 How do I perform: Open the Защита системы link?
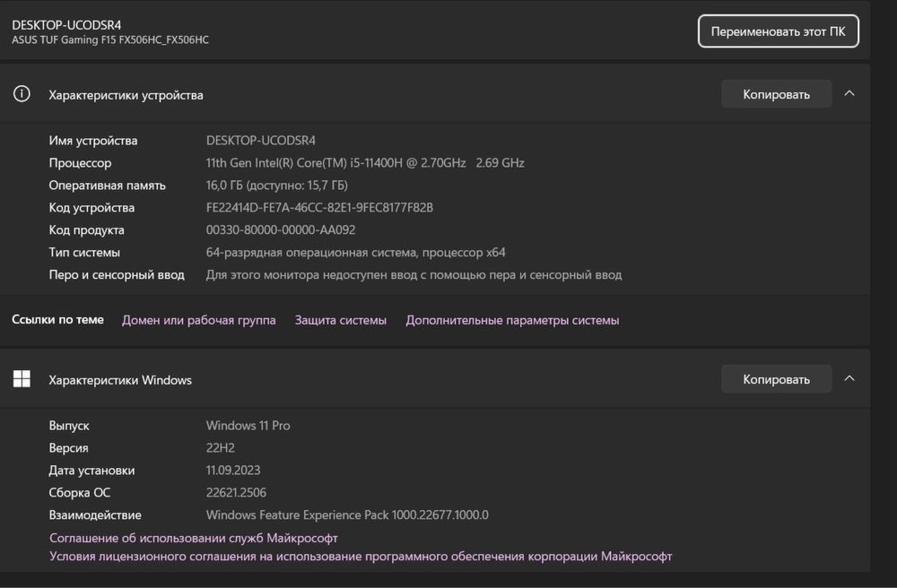pos(341,320)
